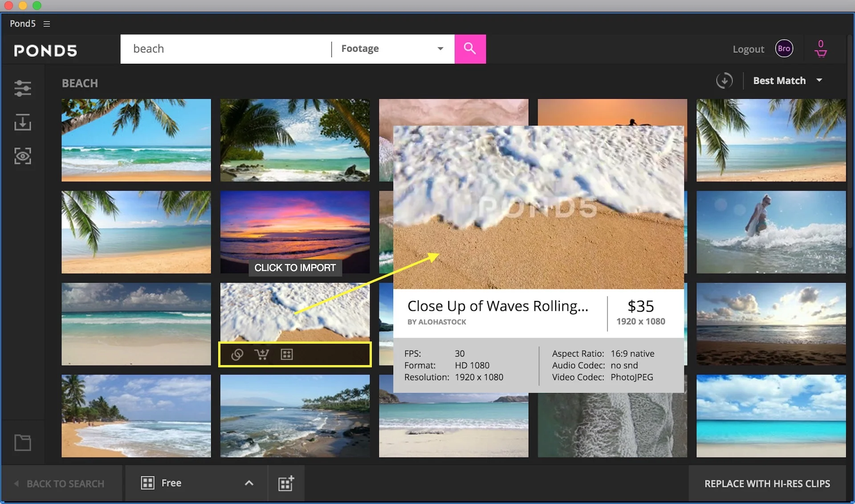Click the Bro user avatar

click(x=784, y=49)
